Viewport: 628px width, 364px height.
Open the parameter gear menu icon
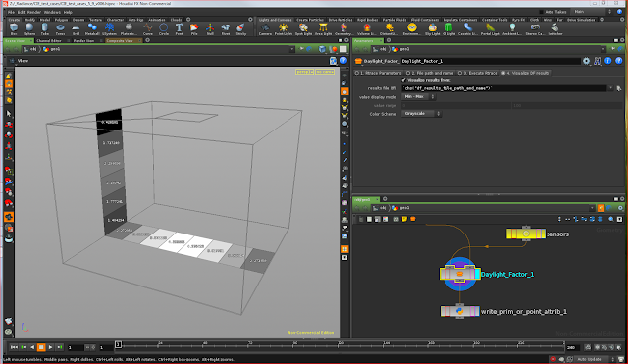587,61
